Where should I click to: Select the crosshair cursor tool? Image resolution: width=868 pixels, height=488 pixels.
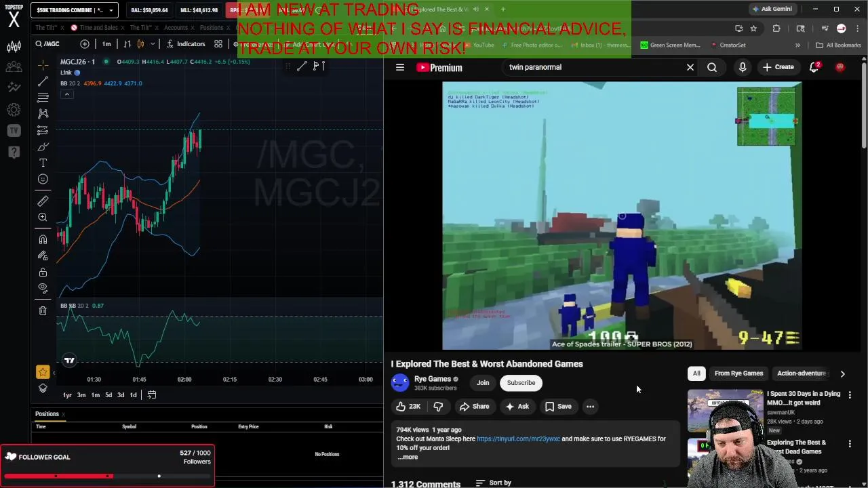pos(43,65)
